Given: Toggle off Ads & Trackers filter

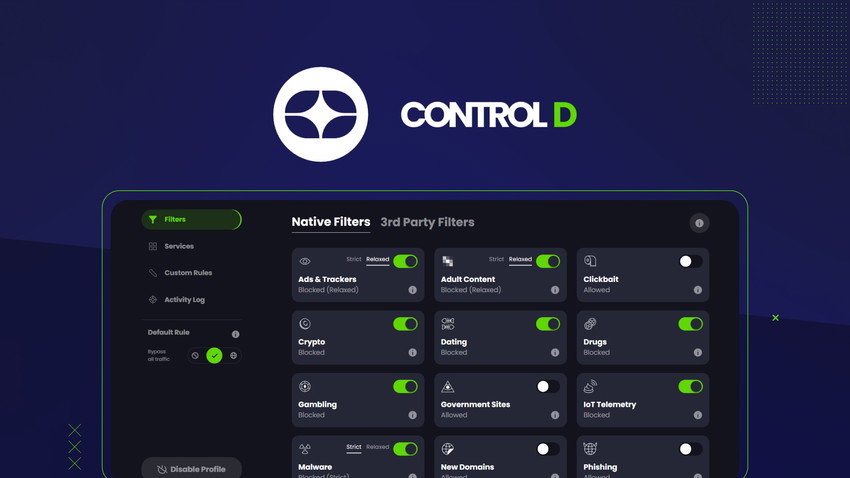Looking at the screenshot, I should (405, 261).
